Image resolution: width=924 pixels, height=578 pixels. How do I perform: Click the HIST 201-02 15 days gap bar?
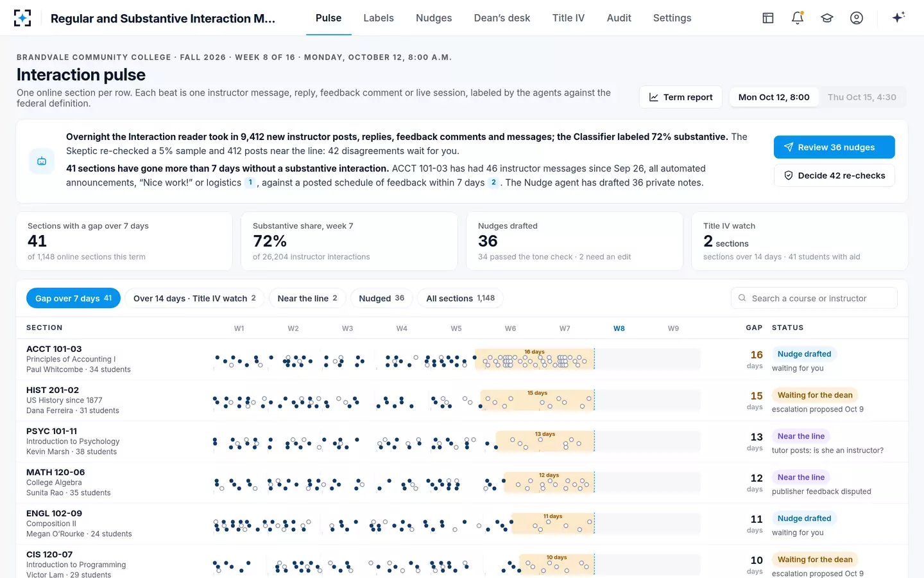[x=537, y=400]
